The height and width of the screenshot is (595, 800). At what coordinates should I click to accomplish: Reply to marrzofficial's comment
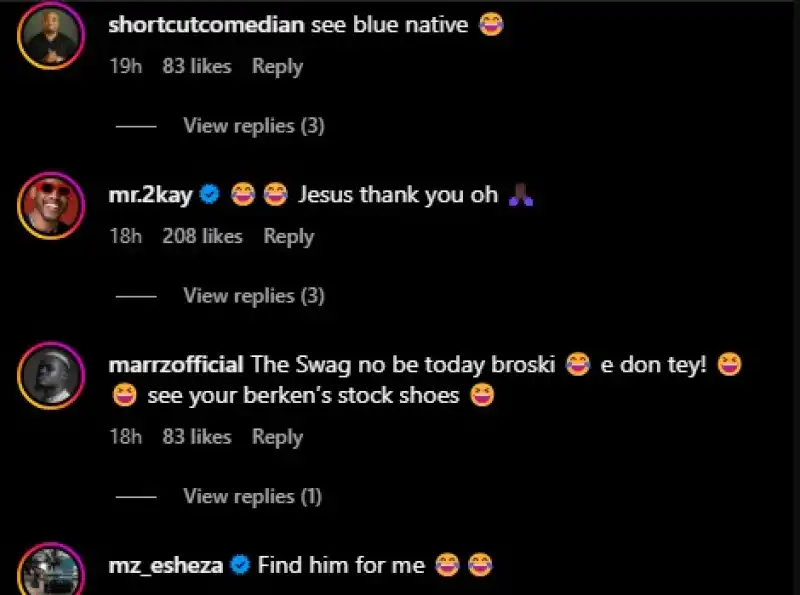(277, 437)
